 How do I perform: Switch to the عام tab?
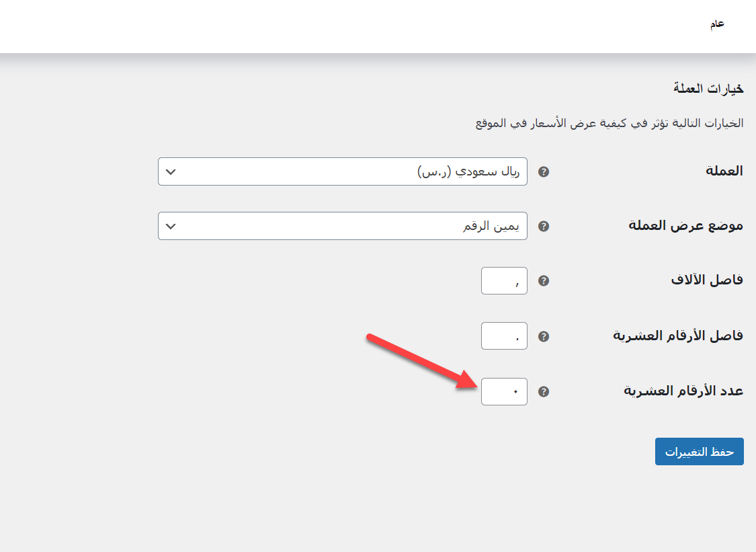click(x=718, y=24)
